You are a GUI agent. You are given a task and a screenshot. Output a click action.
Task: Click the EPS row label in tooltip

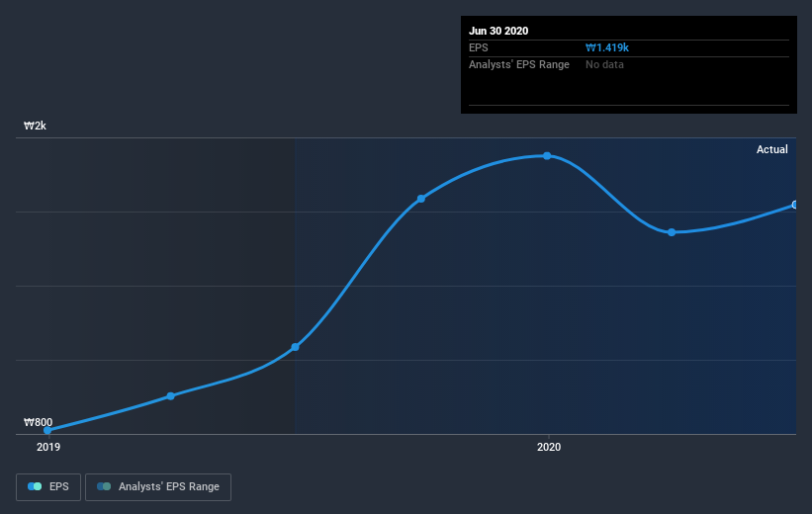pyautogui.click(x=479, y=47)
